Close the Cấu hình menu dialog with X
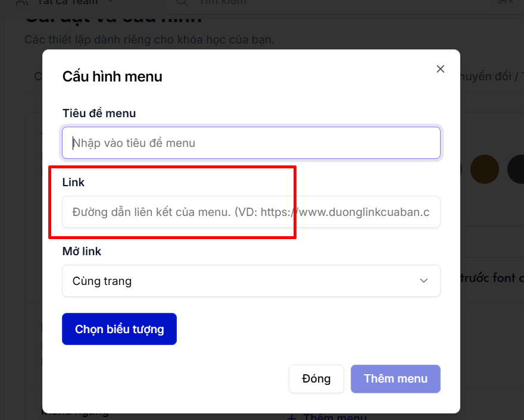The image size is (524, 420). [x=441, y=69]
